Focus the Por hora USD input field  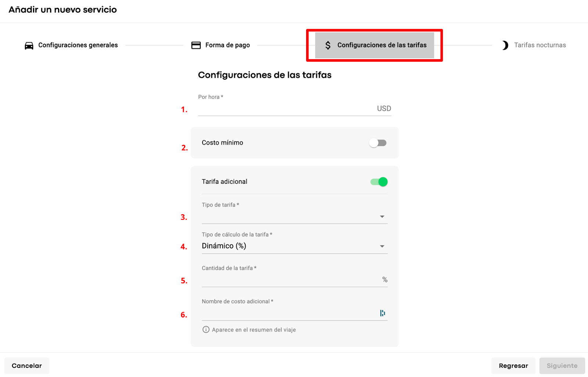pos(287,109)
